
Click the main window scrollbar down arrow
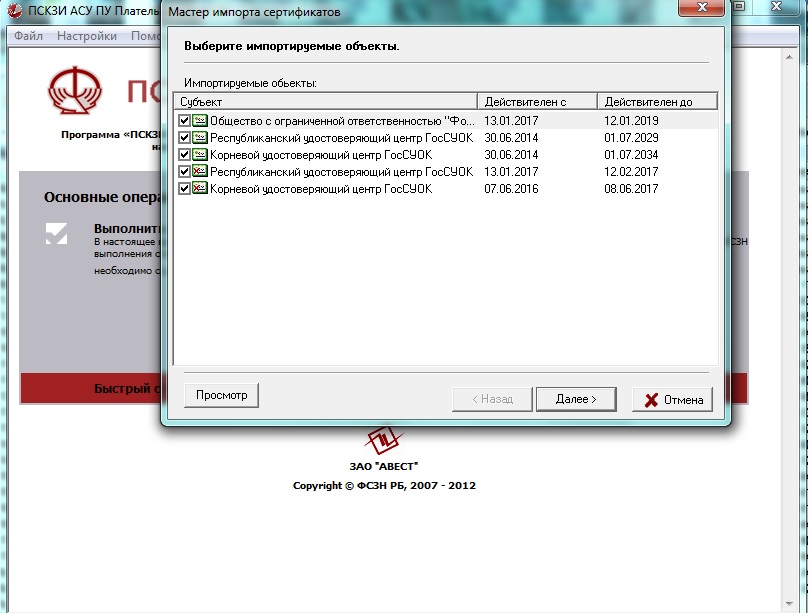[789, 604]
